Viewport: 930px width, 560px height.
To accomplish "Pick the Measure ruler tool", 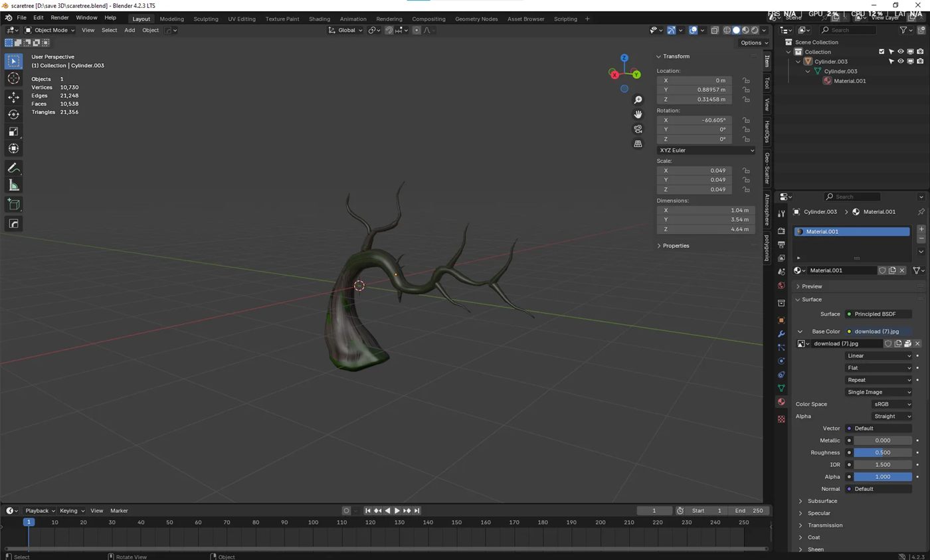I will [13, 185].
